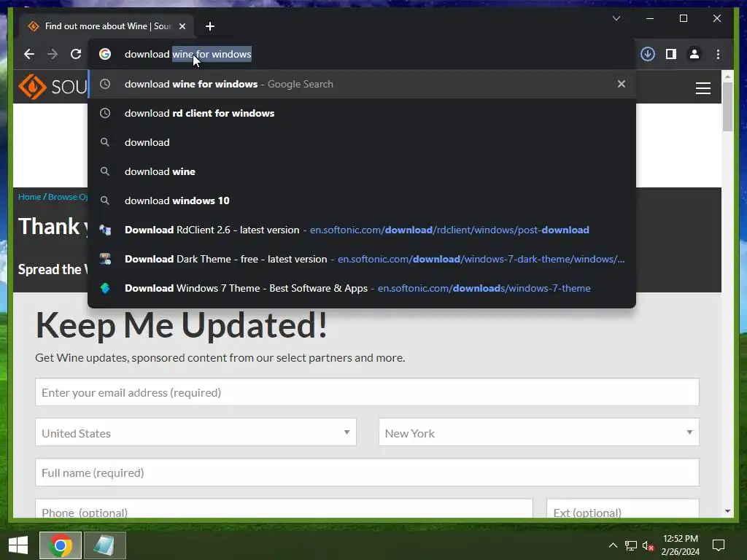747x560 pixels.
Task: Click the favicon of Windows 7 Theme suggestion
Action: pos(105,288)
